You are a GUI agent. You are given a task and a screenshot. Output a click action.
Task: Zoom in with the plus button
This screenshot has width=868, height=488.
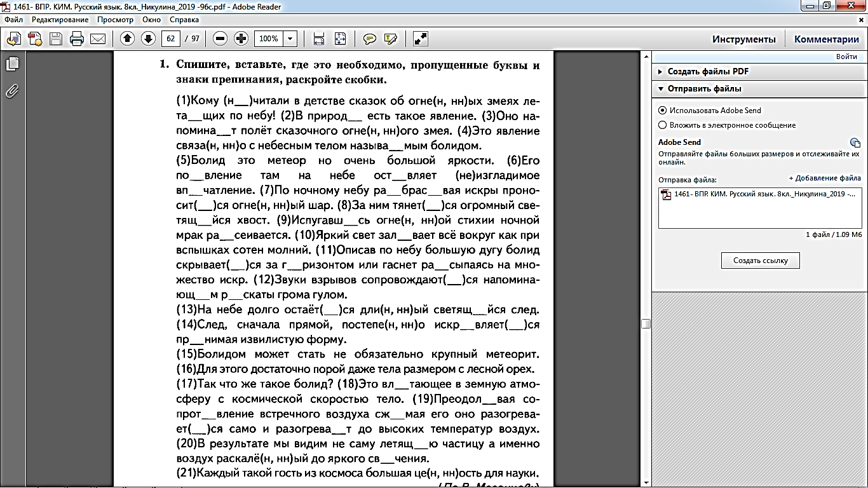(241, 39)
